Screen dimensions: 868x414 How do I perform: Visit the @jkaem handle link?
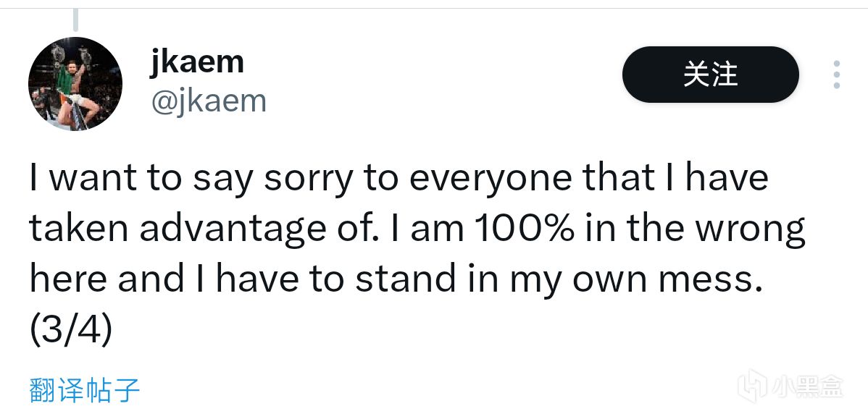(209, 101)
